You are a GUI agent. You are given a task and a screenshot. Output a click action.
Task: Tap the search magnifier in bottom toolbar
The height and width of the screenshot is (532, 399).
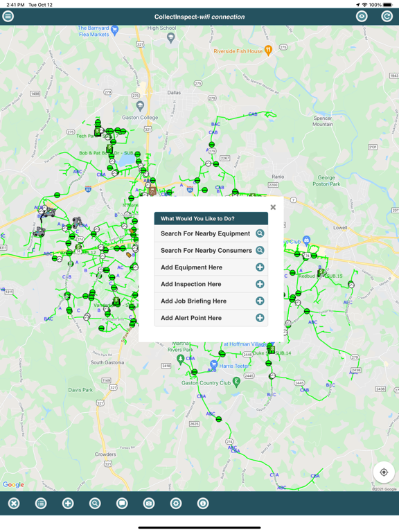[x=95, y=504]
